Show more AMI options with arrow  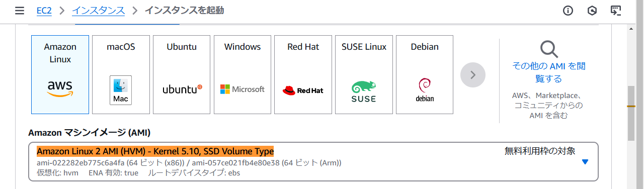pyautogui.click(x=473, y=75)
